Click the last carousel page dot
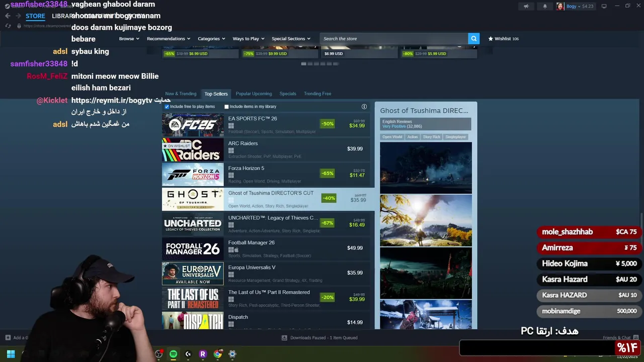The width and height of the screenshot is (644, 362). point(336,64)
